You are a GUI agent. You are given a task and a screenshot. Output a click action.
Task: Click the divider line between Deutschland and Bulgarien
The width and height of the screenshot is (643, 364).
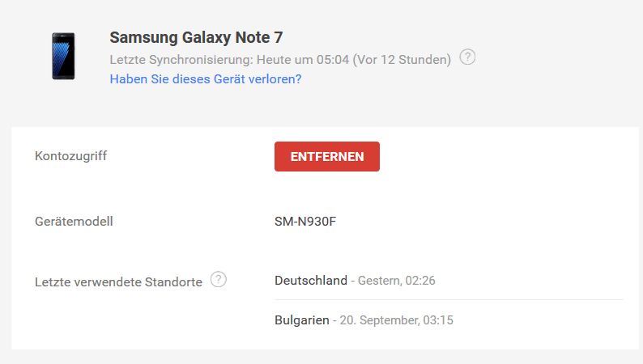click(x=449, y=300)
